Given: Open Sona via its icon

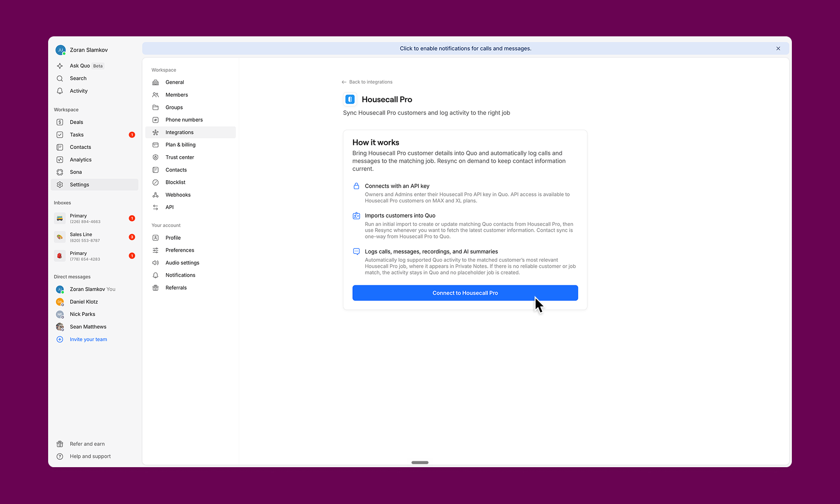Looking at the screenshot, I should pyautogui.click(x=60, y=172).
